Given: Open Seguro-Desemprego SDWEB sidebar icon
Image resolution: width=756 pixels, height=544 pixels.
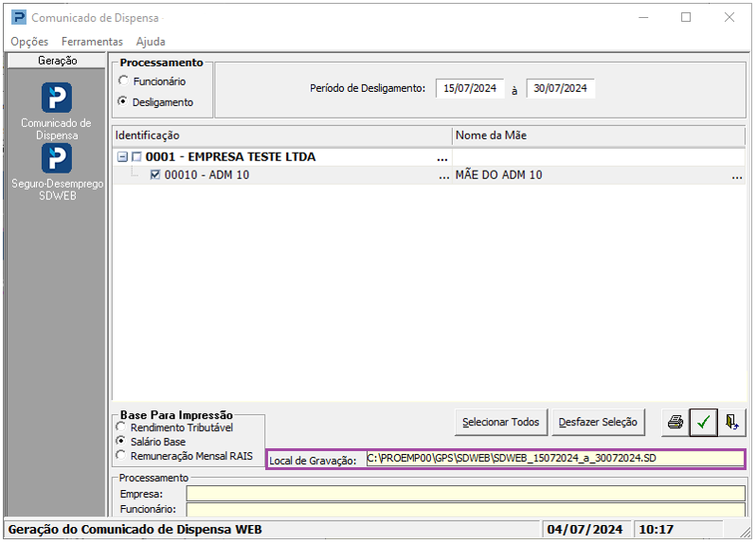Looking at the screenshot, I should click(56, 158).
